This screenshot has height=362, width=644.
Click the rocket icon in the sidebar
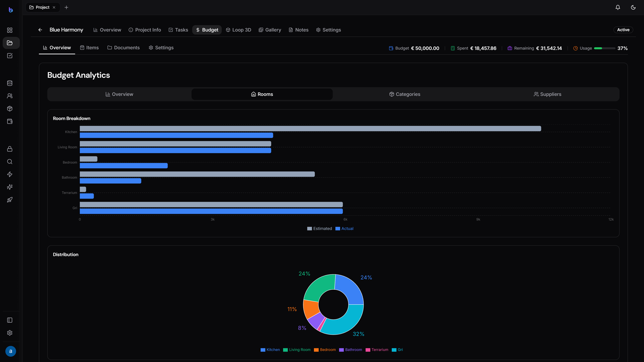point(10,200)
